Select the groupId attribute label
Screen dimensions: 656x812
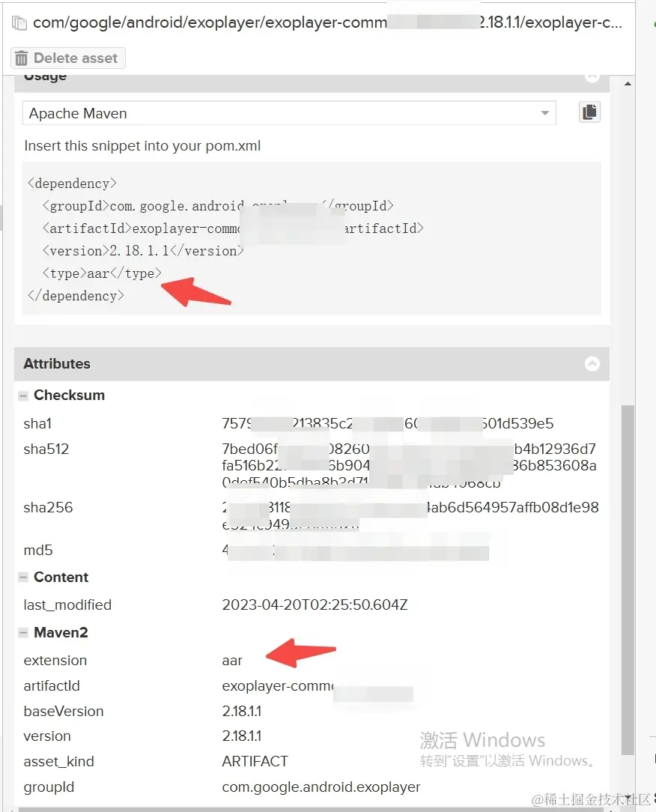(x=49, y=787)
